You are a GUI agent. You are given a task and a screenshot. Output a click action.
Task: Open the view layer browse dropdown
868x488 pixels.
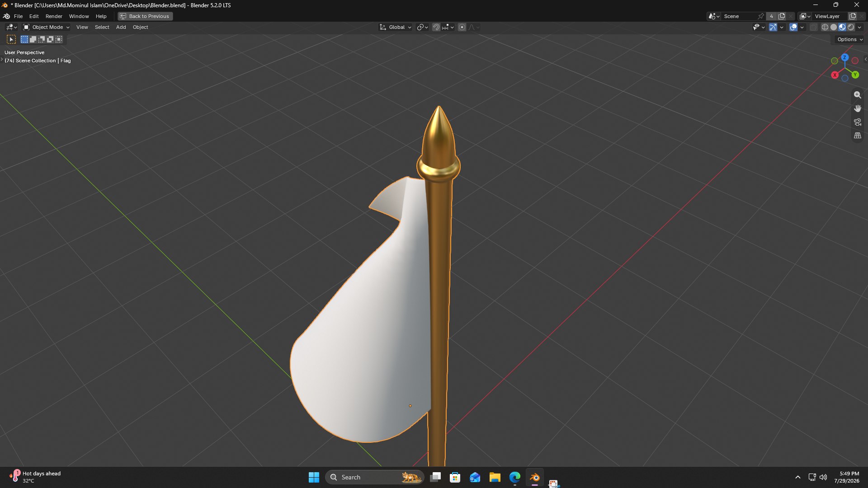point(805,16)
